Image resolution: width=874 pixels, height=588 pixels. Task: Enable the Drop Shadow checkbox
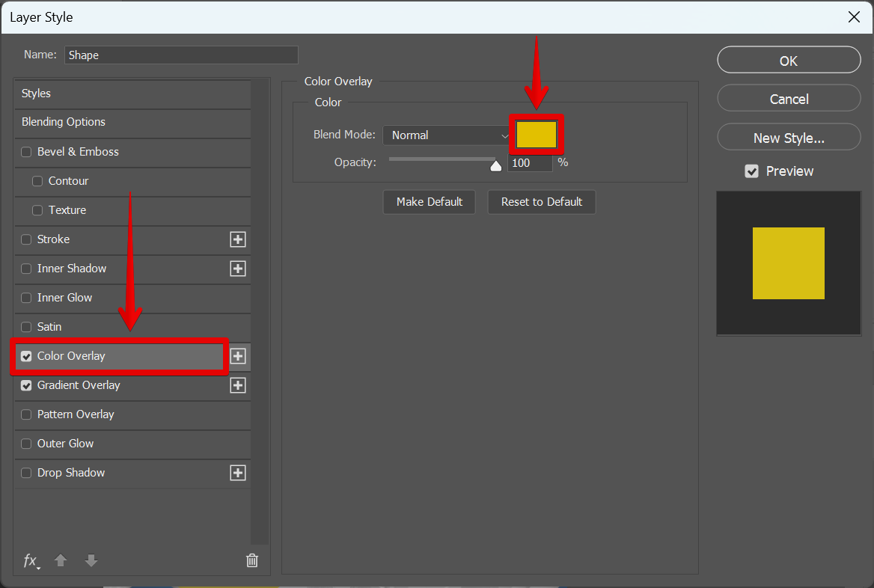(26, 473)
